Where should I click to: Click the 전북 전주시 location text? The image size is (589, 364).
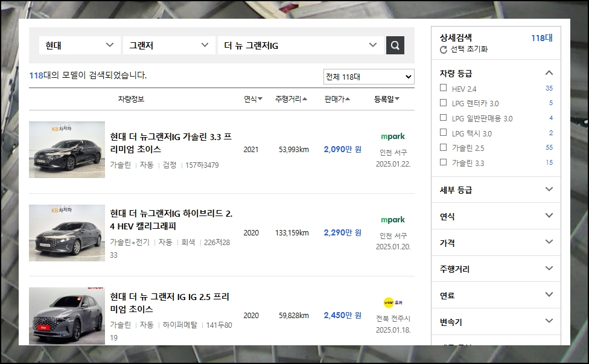[393, 319]
